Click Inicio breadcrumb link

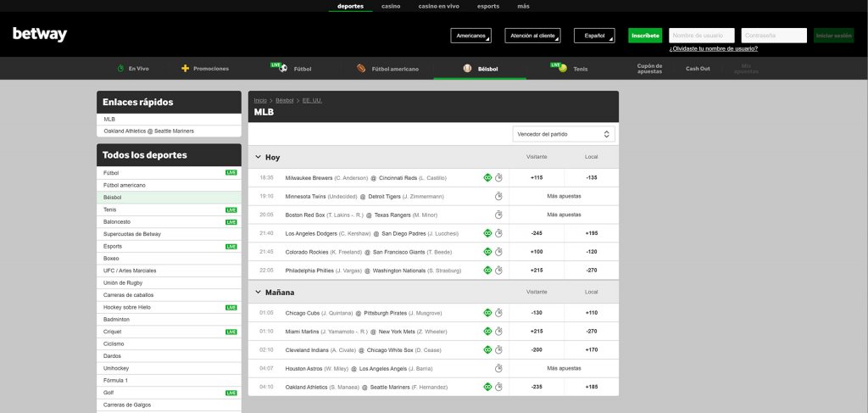tap(260, 101)
